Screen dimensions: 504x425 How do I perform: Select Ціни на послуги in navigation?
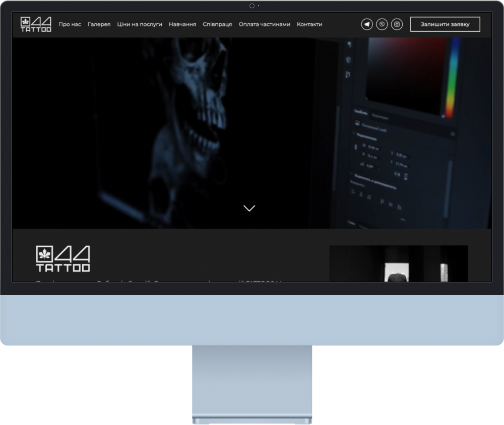point(140,24)
